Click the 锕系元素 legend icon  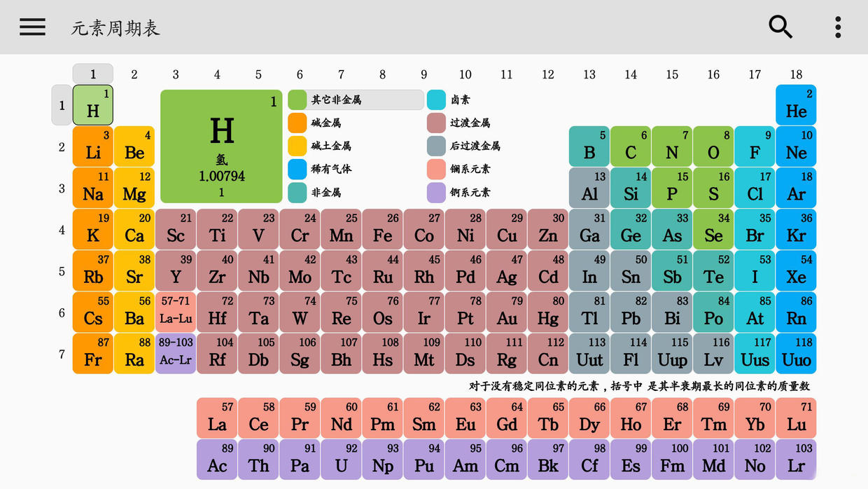(436, 192)
